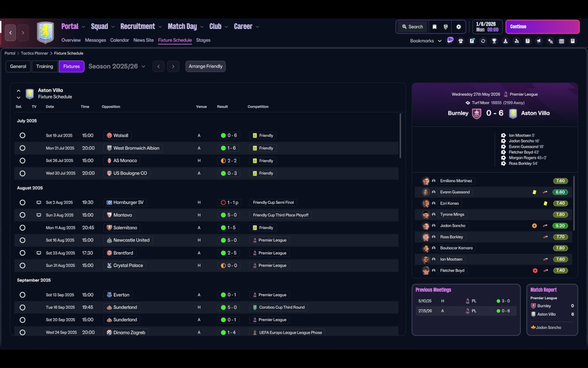
Task: Select the Everton fixture radio button
Action: pos(23,295)
